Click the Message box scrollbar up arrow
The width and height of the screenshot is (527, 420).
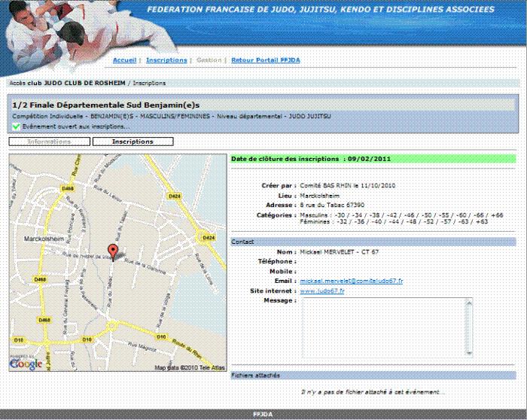pos(470,303)
